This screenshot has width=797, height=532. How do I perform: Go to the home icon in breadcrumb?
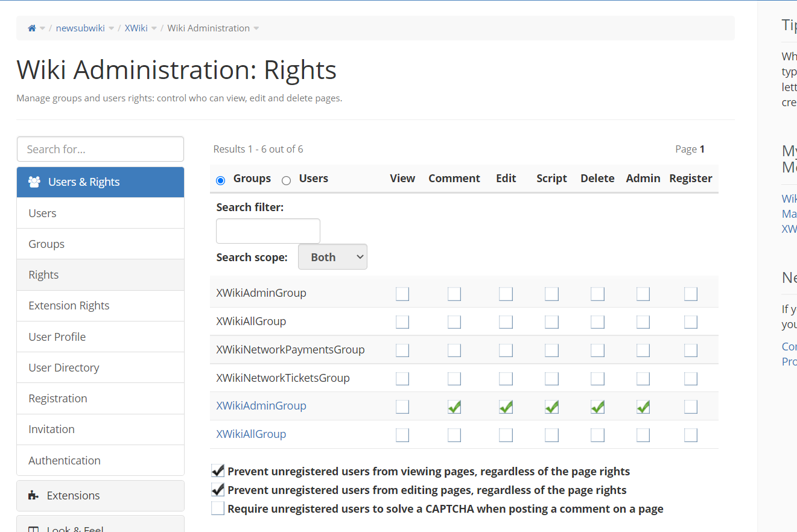pos(32,28)
